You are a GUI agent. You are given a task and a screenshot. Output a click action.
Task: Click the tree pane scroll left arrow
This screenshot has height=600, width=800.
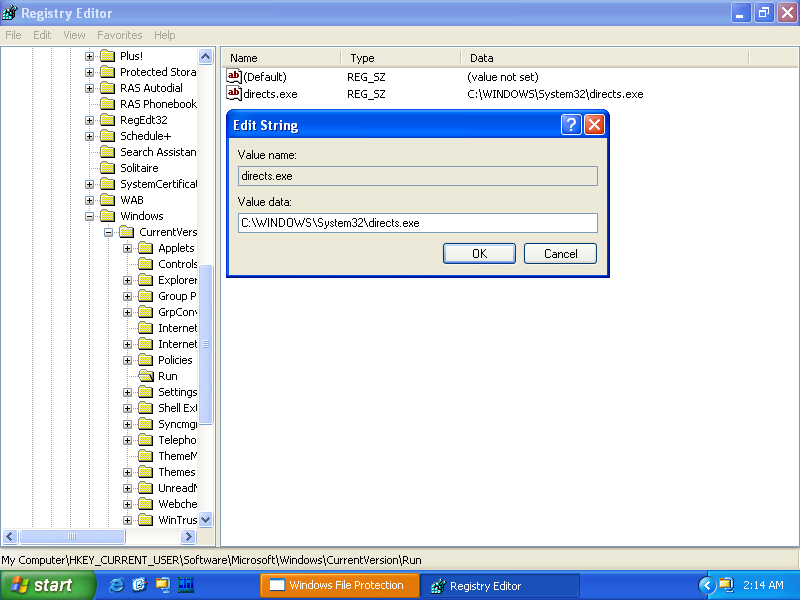pyautogui.click(x=10, y=536)
